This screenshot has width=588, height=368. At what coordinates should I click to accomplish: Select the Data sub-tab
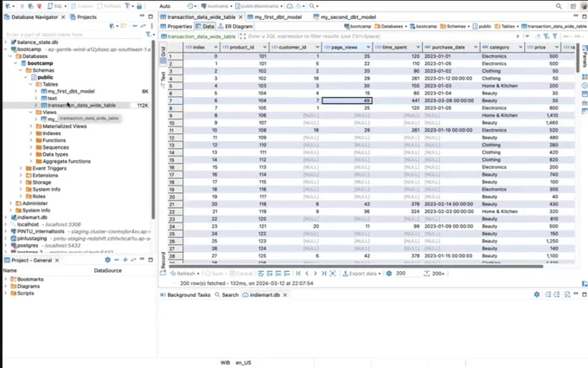point(205,26)
